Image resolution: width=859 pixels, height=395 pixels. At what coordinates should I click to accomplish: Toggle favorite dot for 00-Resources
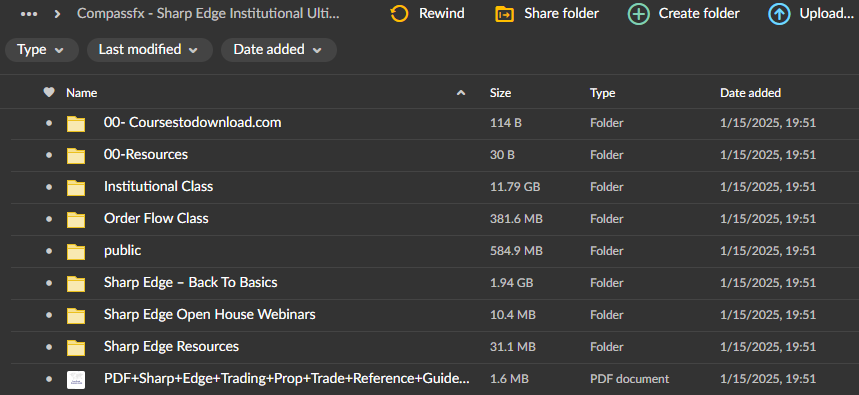click(x=49, y=155)
